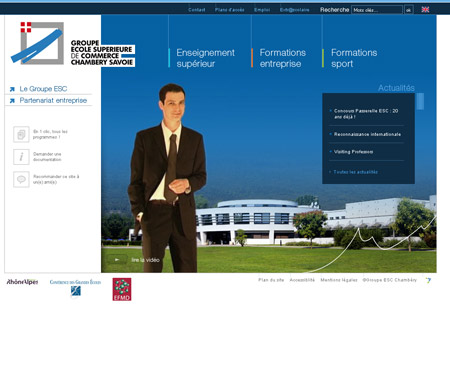The width and height of the screenshot is (450, 390).
Task: Click the Rhône-Alpes logo
Action: (x=22, y=282)
